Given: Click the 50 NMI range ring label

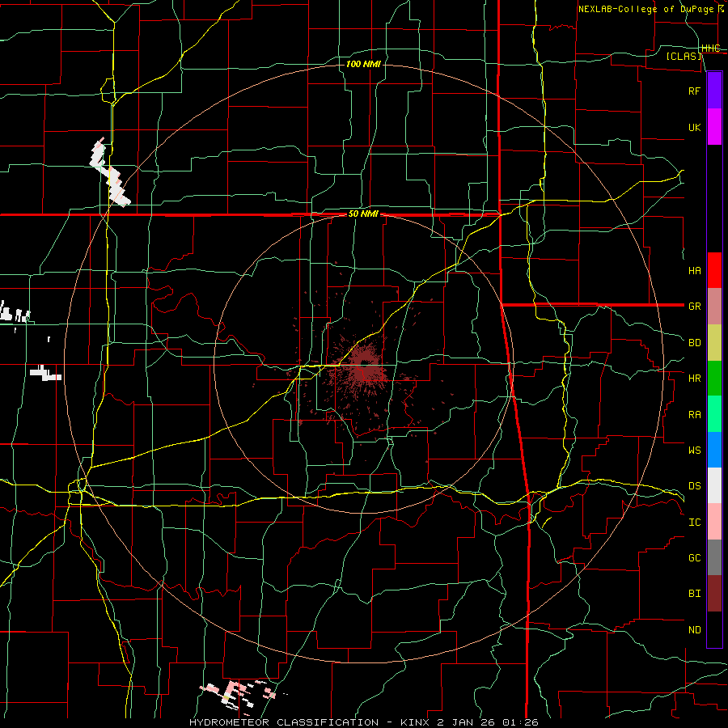Looking at the screenshot, I should click(363, 214).
